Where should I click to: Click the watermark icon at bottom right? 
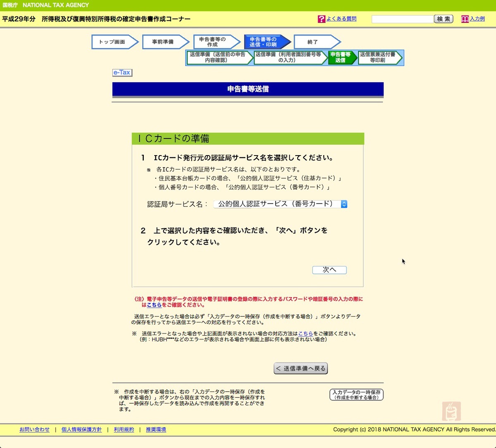pyautogui.click(x=450, y=411)
